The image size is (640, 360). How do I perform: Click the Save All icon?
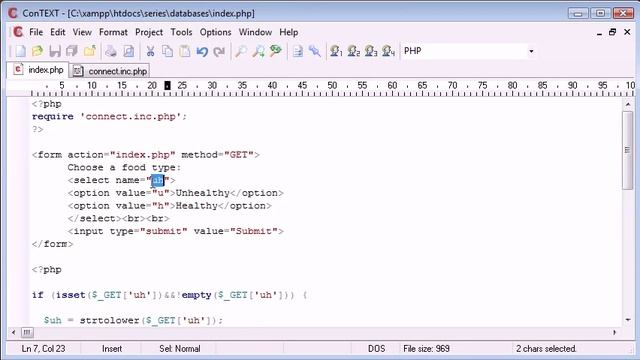(72, 51)
